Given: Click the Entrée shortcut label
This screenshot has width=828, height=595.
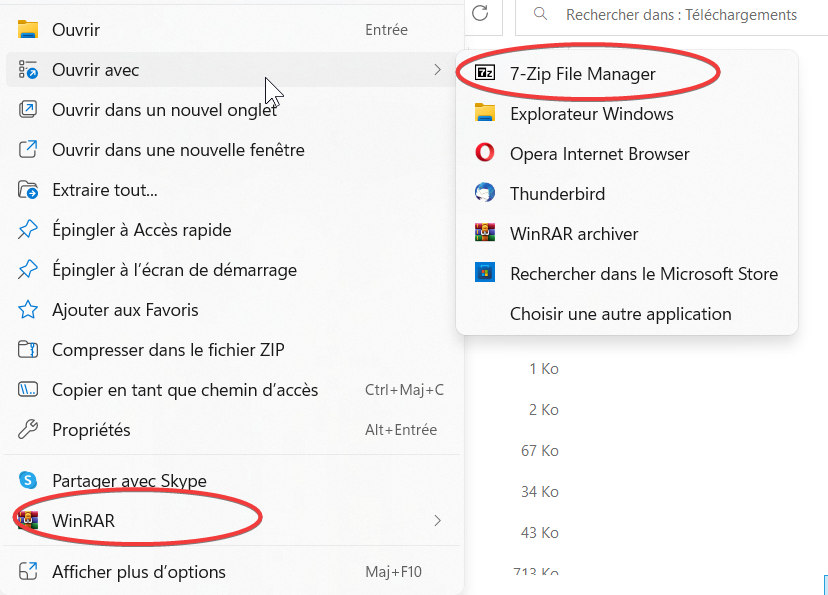Looking at the screenshot, I should tap(387, 30).
